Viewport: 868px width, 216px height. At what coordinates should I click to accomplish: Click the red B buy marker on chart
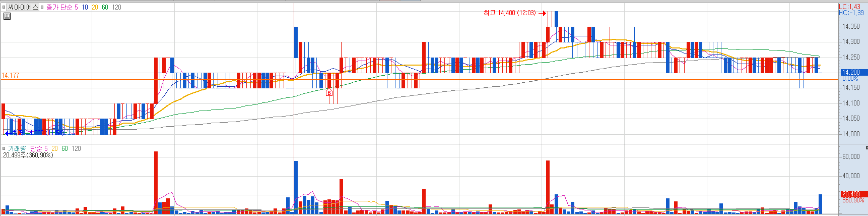coord(329,93)
